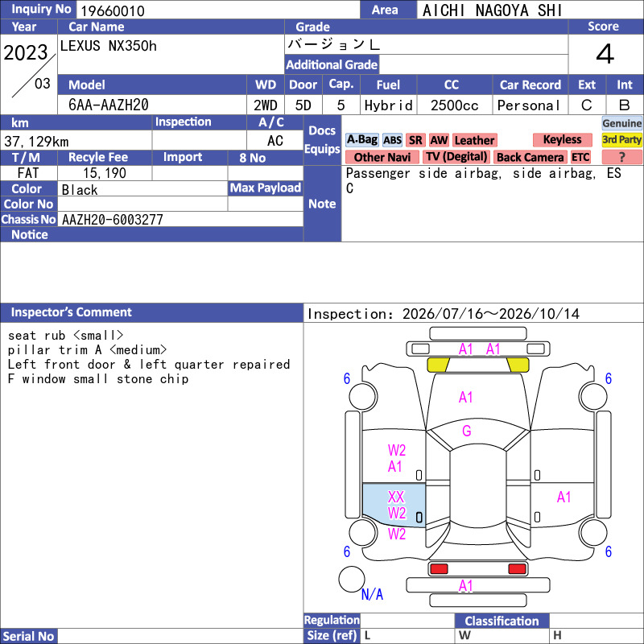Image resolution: width=644 pixels, height=644 pixels.
Task: Click the G mark on windshield
Action: click(x=467, y=431)
